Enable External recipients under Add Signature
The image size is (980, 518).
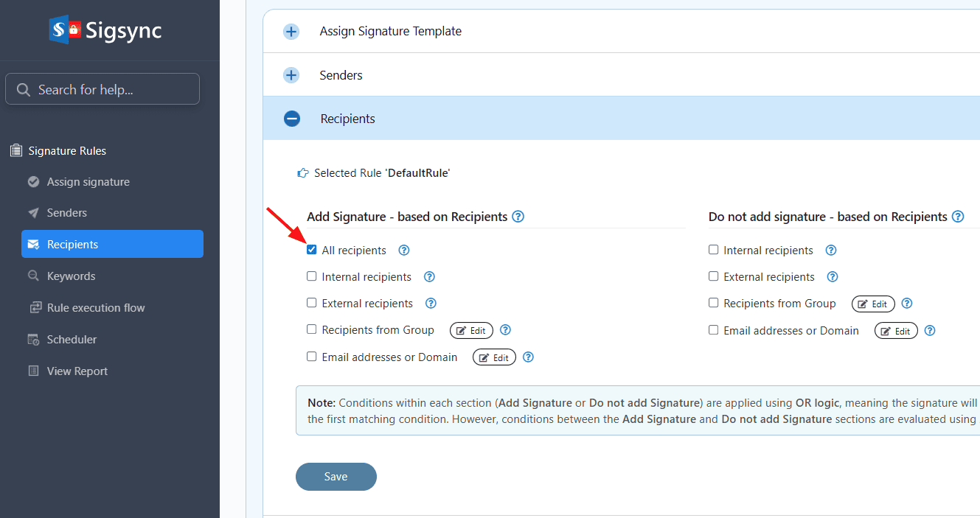click(312, 303)
